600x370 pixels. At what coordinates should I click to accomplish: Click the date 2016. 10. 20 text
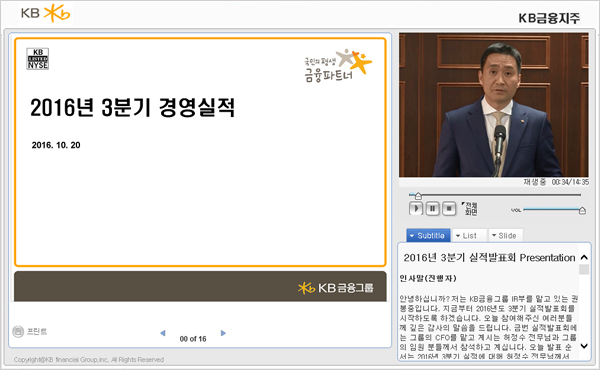point(56,145)
